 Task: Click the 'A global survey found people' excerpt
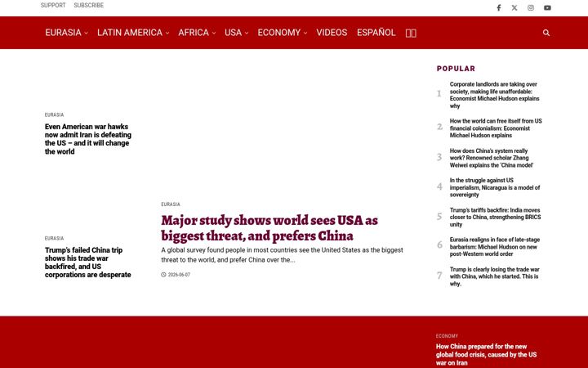282,255
